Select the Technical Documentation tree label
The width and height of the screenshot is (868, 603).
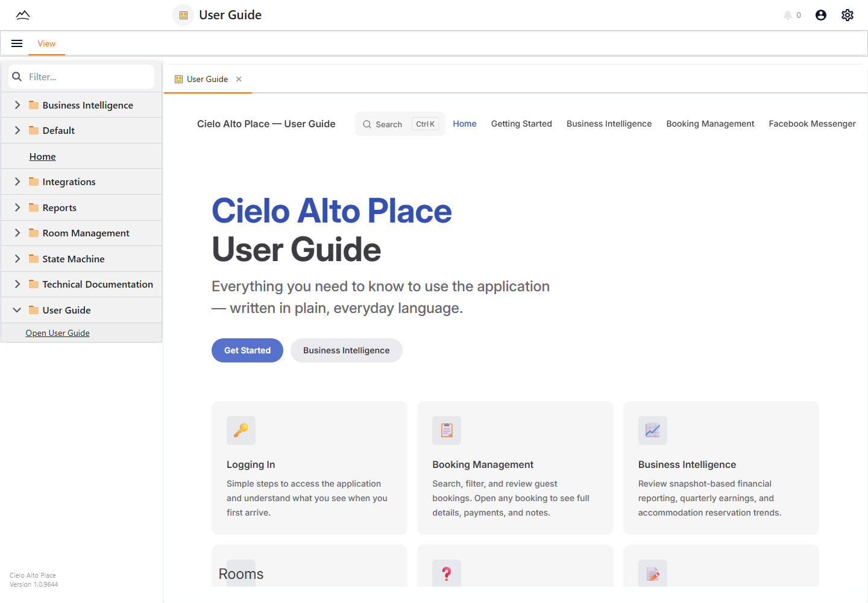98,284
